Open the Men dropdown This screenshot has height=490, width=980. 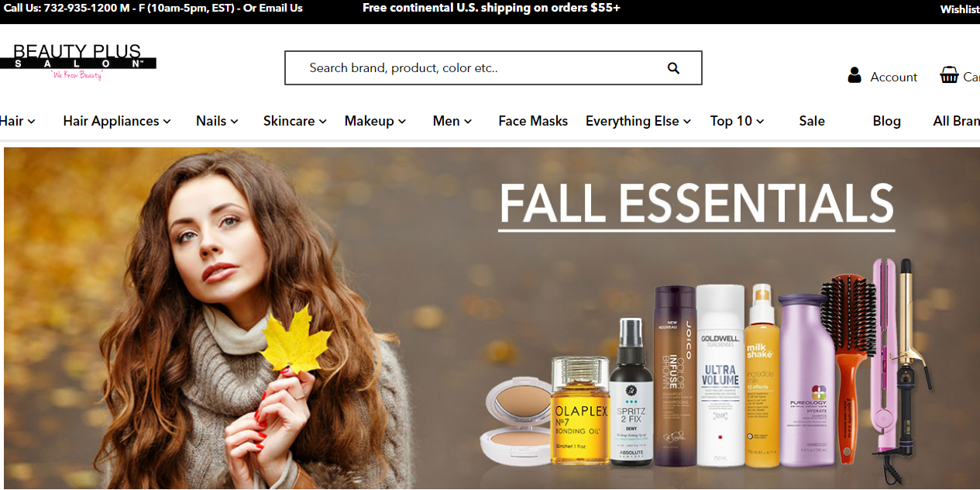coord(452,121)
